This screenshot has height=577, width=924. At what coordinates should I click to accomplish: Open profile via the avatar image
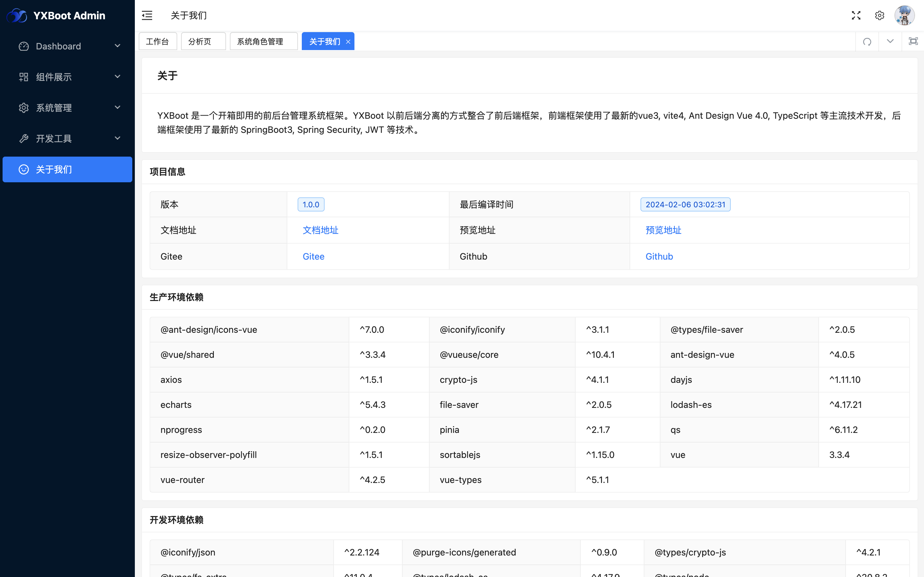(x=904, y=15)
